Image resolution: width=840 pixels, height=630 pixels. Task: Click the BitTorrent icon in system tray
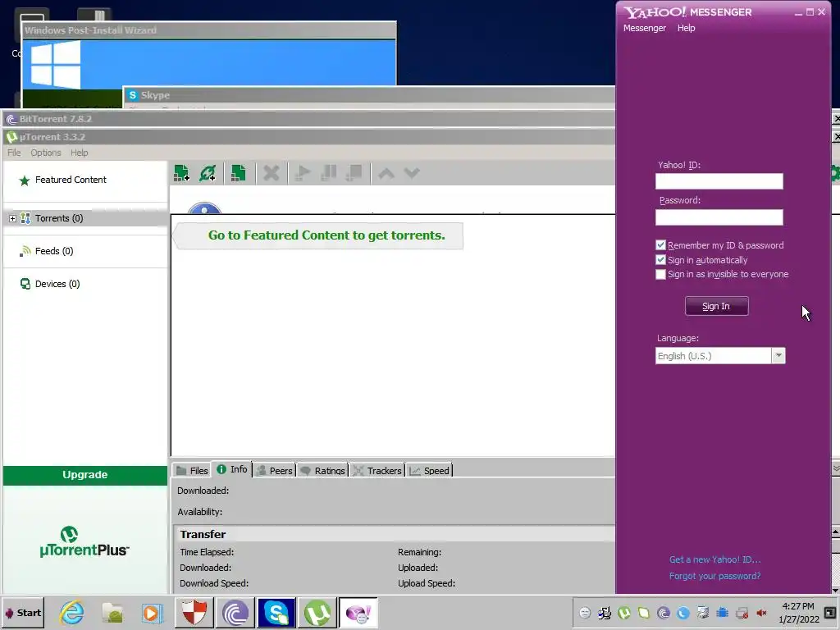(x=663, y=613)
